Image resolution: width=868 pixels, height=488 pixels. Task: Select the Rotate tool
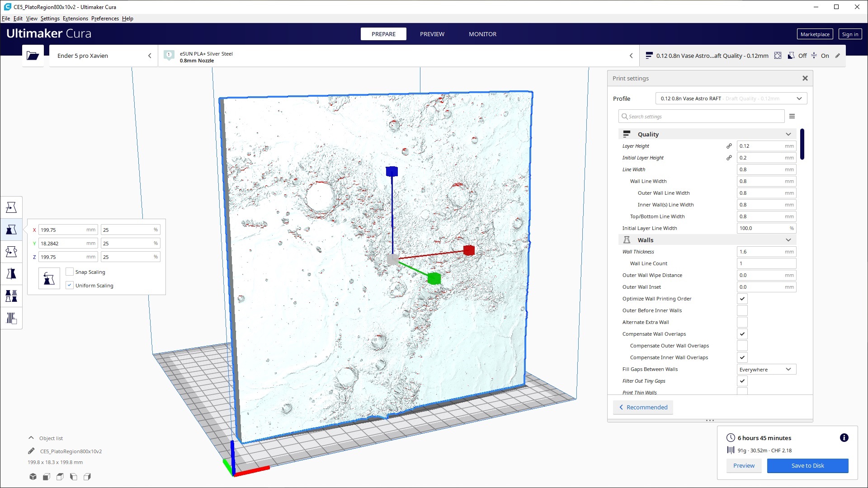(x=11, y=252)
